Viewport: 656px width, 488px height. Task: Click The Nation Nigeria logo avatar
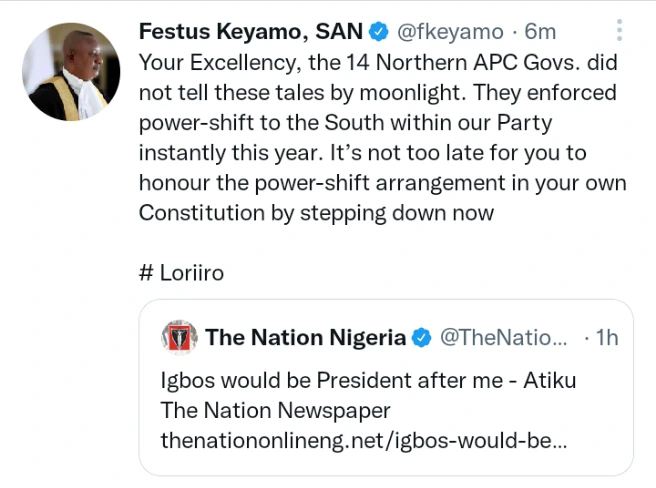(x=180, y=338)
